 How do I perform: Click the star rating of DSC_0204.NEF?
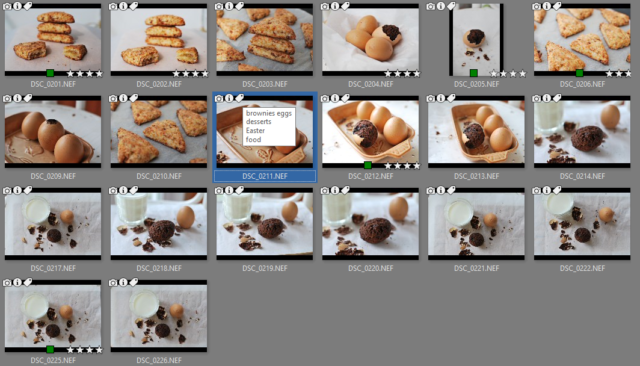point(402,73)
